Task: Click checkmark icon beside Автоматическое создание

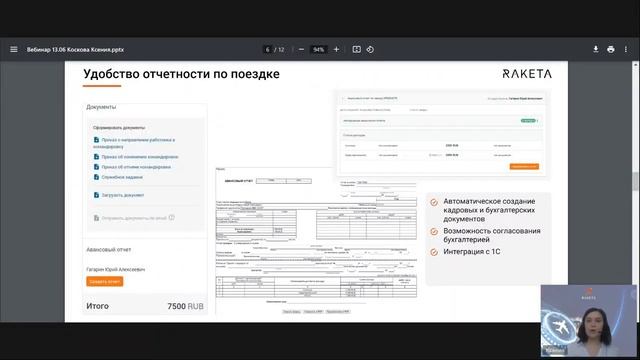Action: 434,202
